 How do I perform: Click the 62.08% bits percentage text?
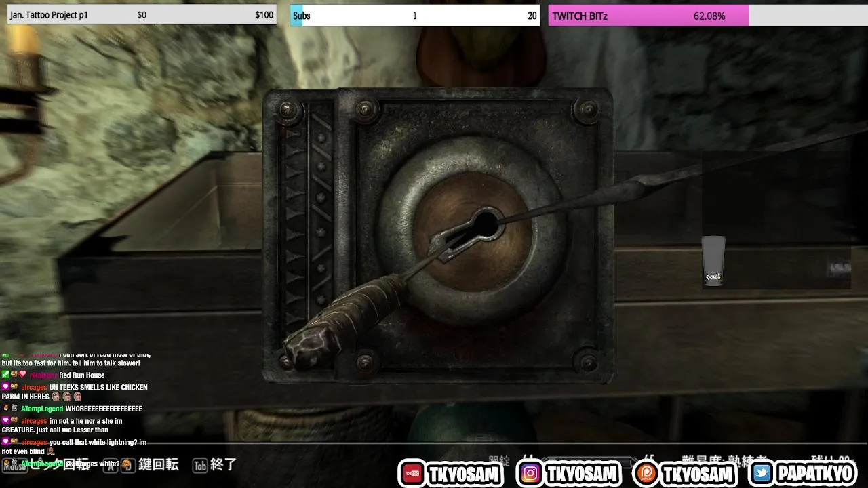(709, 16)
